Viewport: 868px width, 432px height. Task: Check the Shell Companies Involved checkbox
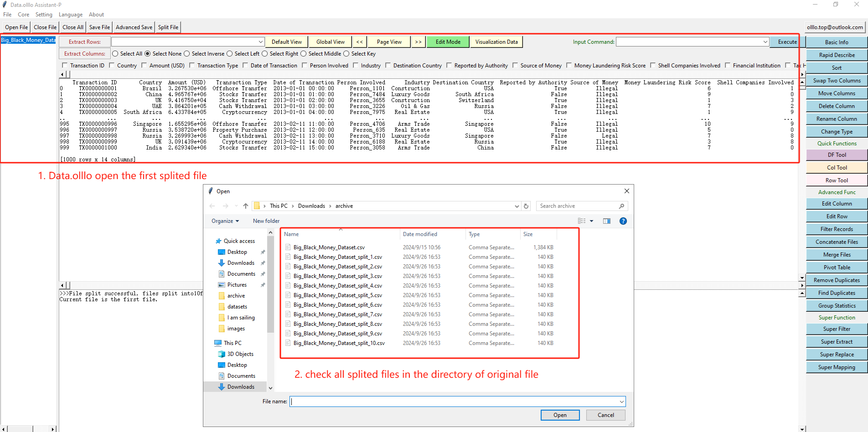click(653, 66)
